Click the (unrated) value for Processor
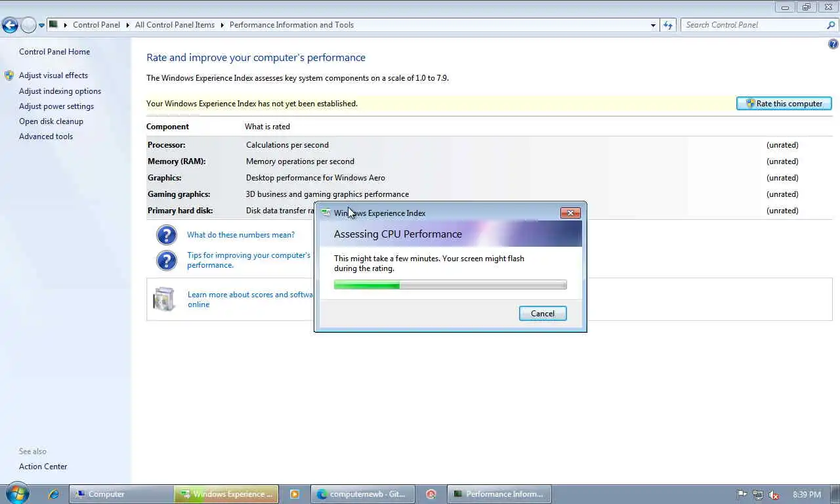The height and width of the screenshot is (504, 840). coord(782,145)
